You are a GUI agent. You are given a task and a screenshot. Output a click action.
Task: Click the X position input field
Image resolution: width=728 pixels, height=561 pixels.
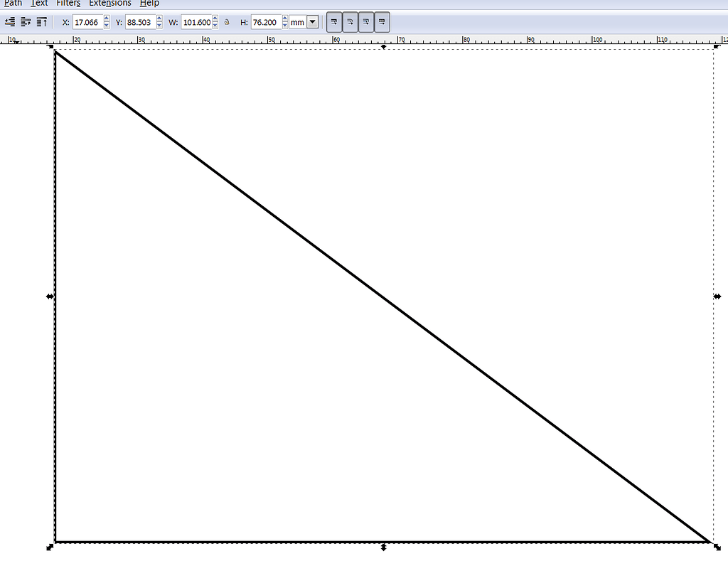click(88, 22)
